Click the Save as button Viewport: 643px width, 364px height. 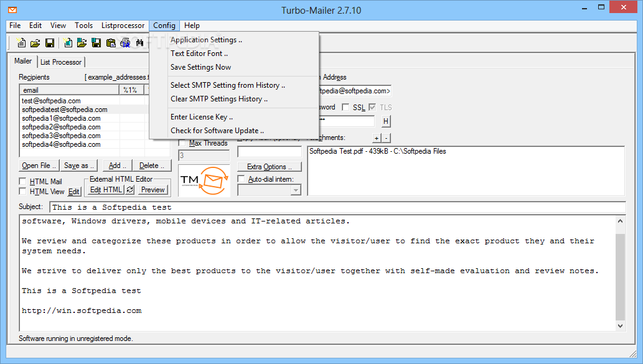tap(79, 166)
